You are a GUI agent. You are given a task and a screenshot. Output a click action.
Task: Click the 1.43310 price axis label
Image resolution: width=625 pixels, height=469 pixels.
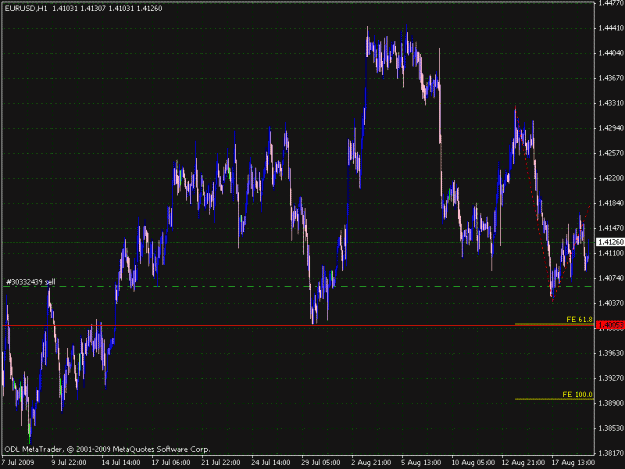click(611, 103)
